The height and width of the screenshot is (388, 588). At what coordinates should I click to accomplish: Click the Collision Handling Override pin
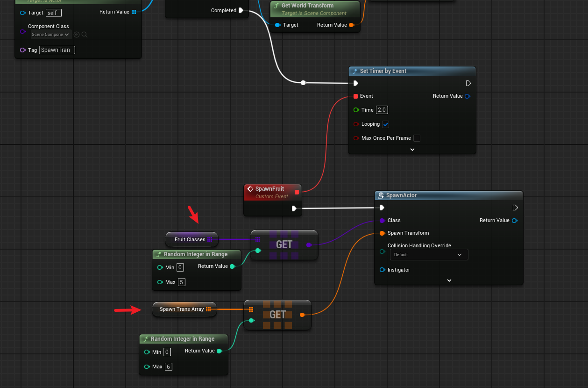point(383,251)
